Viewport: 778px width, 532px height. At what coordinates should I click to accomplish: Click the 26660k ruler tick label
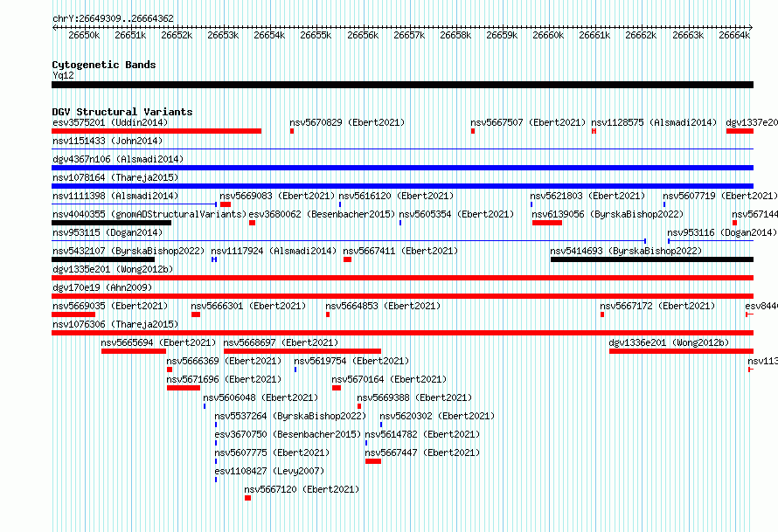pos(548,35)
